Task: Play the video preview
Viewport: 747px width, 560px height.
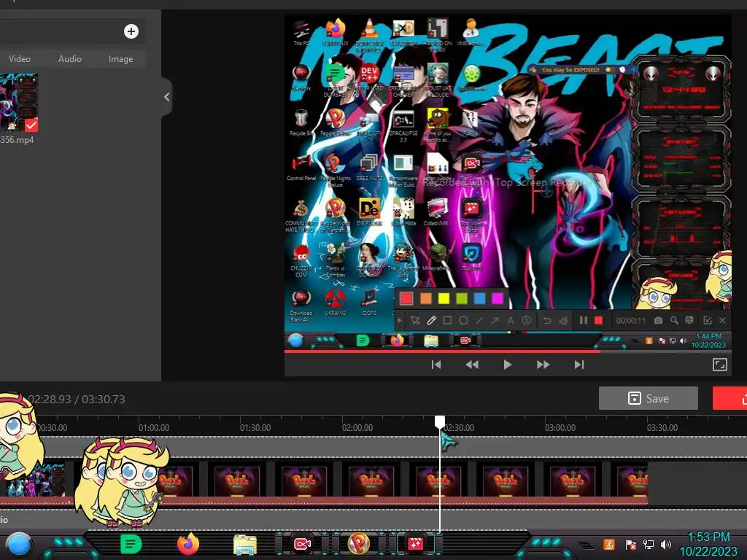Action: coord(508,365)
